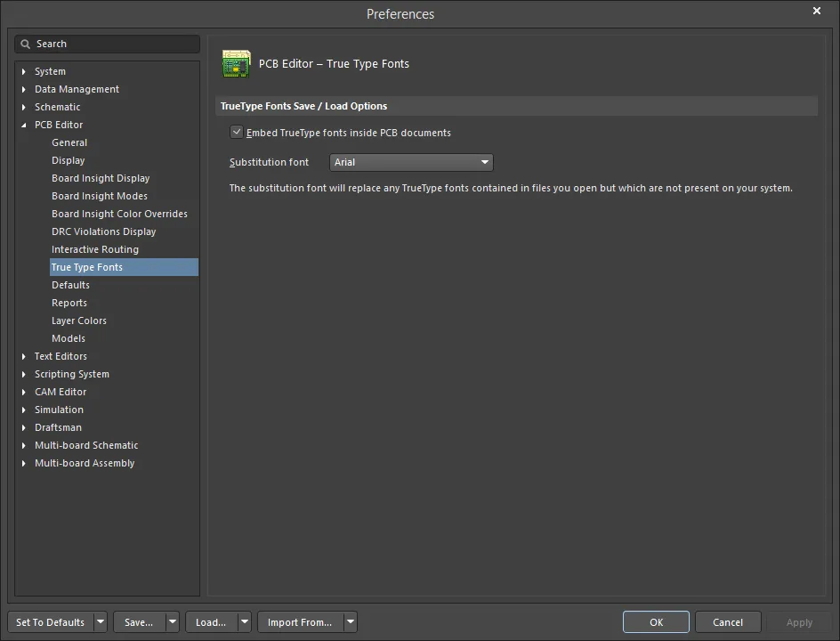Collapse the PCB Editor node

point(23,125)
